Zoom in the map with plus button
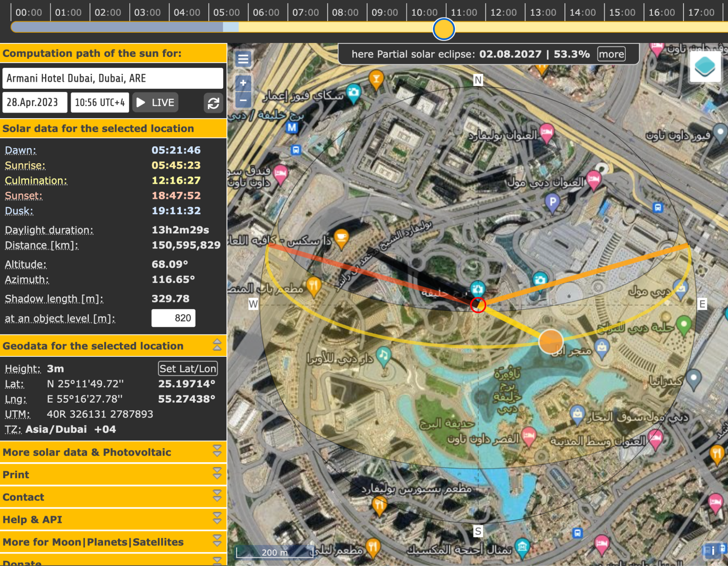This screenshot has height=566, width=728. coord(243,83)
